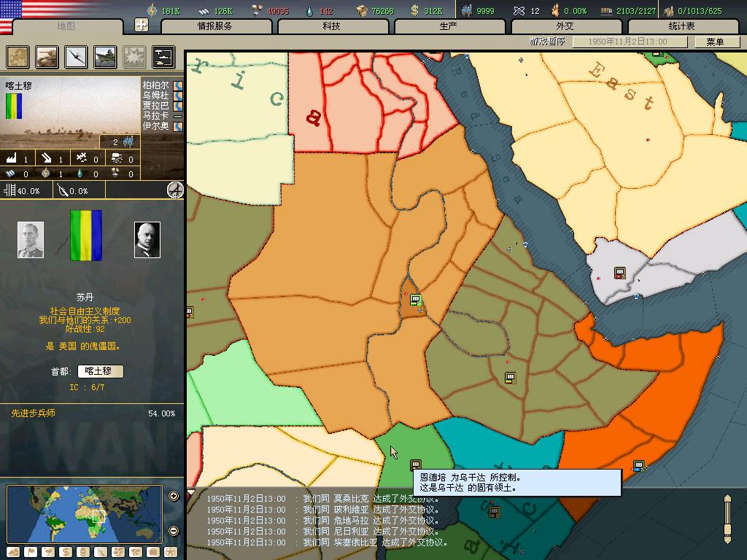Zoom in with the plus magnifier button
Viewport: 747px width, 560px height.
(x=174, y=497)
